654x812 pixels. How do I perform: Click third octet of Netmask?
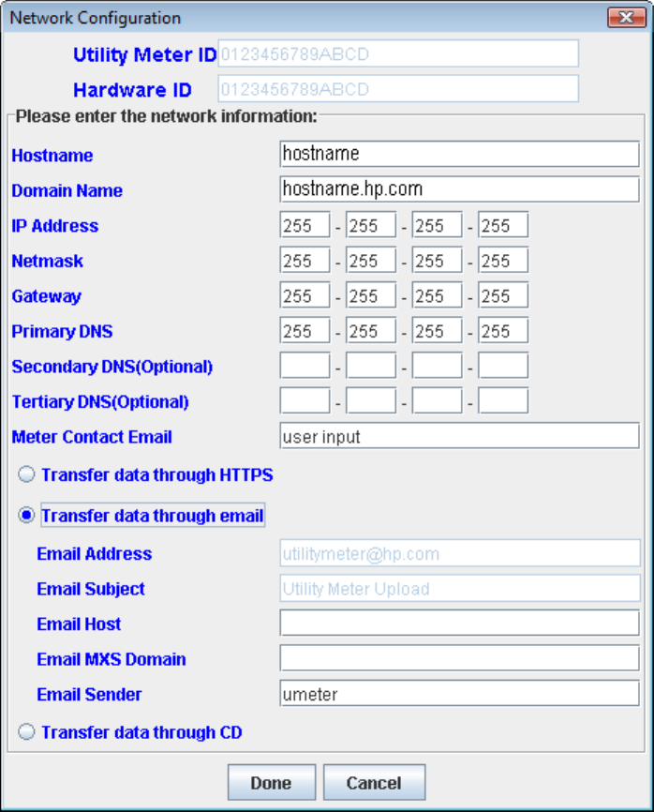pos(438,260)
